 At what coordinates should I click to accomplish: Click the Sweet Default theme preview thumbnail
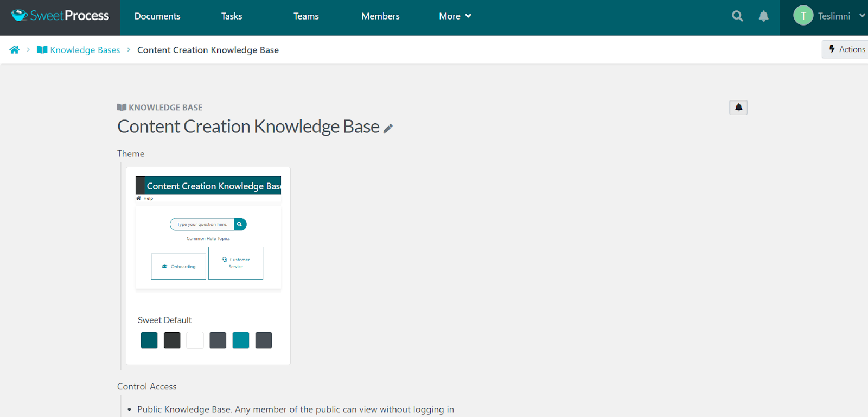tap(208, 235)
